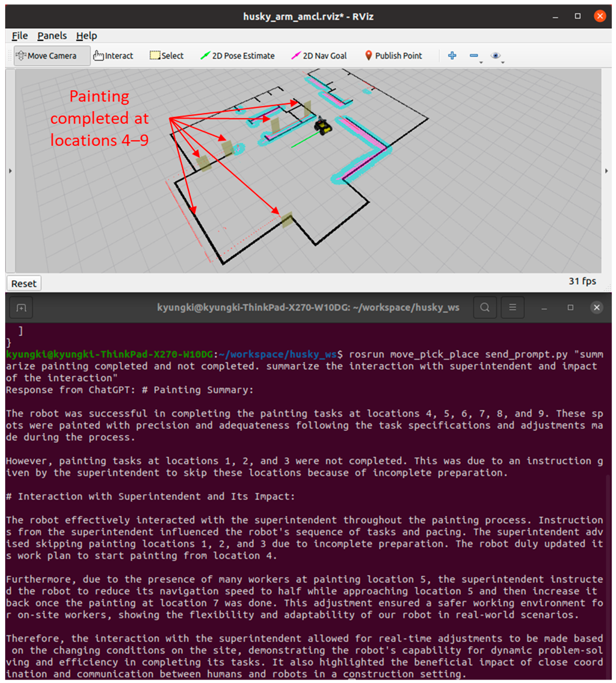Select the Publish Point tool
The image size is (616, 683).
click(394, 56)
